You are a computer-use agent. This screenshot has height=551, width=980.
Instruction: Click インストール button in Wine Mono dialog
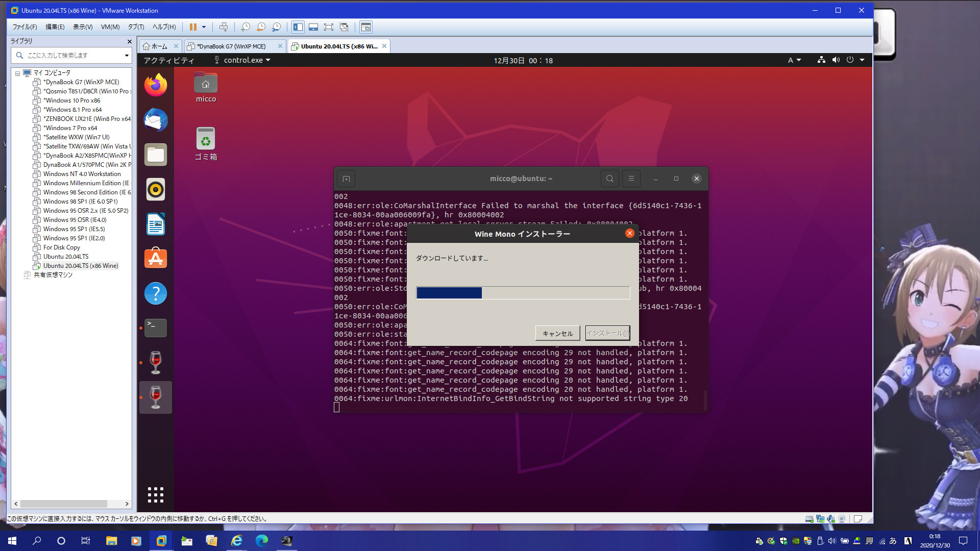point(607,333)
